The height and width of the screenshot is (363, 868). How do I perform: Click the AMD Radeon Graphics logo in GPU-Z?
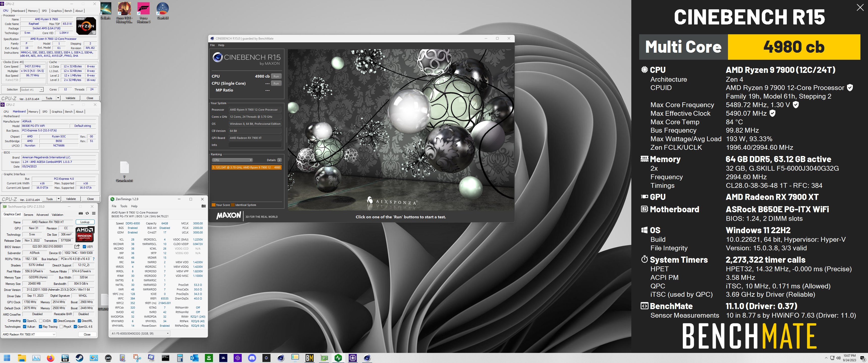coord(85,234)
